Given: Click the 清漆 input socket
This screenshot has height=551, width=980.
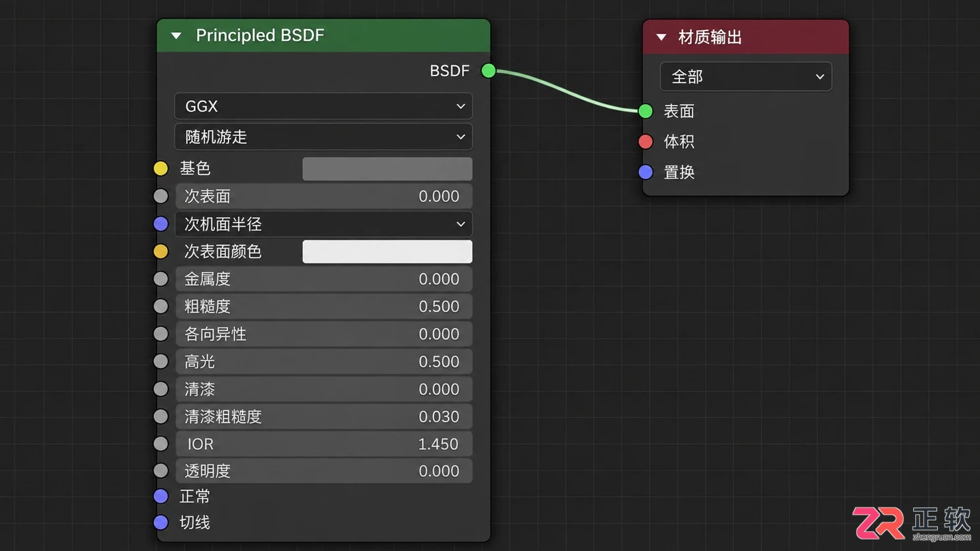Looking at the screenshot, I should 161,389.
